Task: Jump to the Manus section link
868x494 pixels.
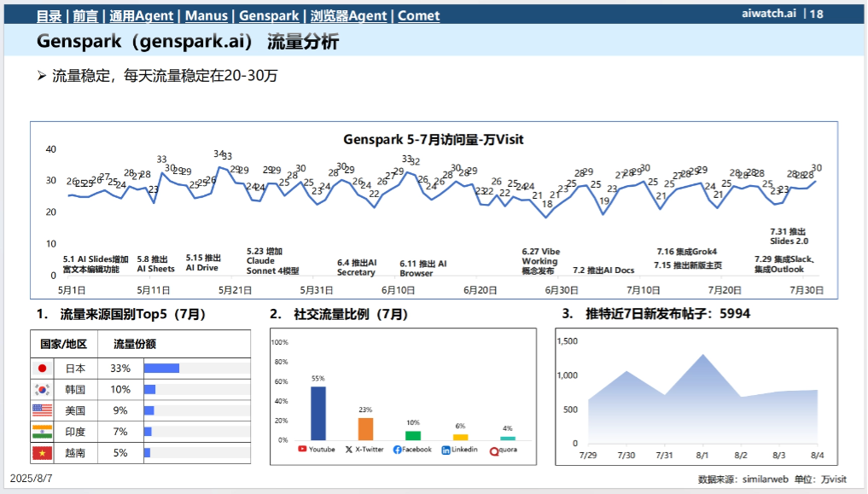Action: (206, 15)
